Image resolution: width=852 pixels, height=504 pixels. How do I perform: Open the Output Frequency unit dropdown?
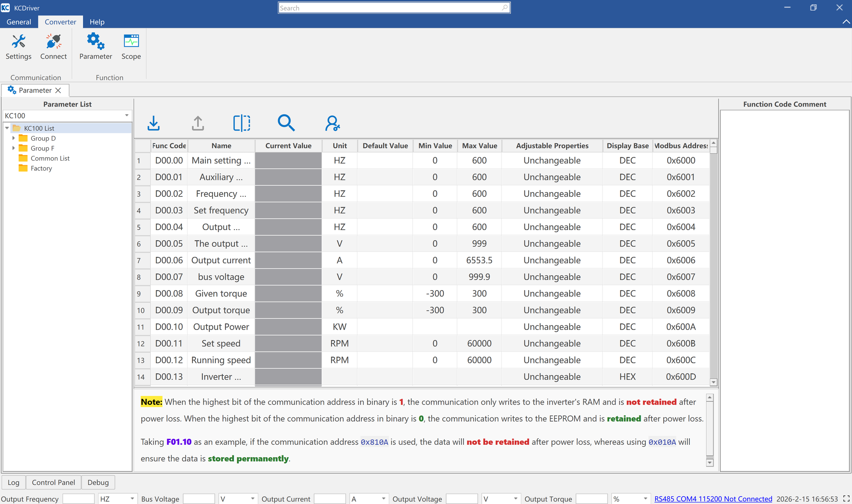coord(132,498)
